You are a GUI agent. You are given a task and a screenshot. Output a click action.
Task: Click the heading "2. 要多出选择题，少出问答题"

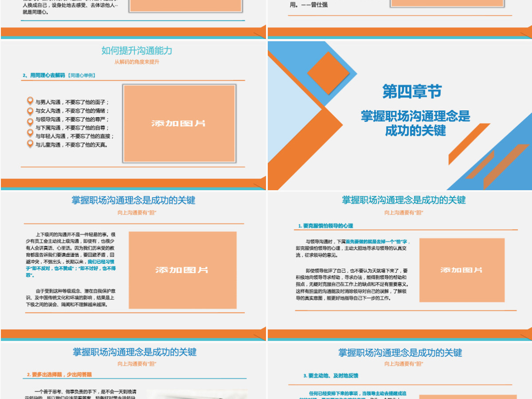click(59, 375)
